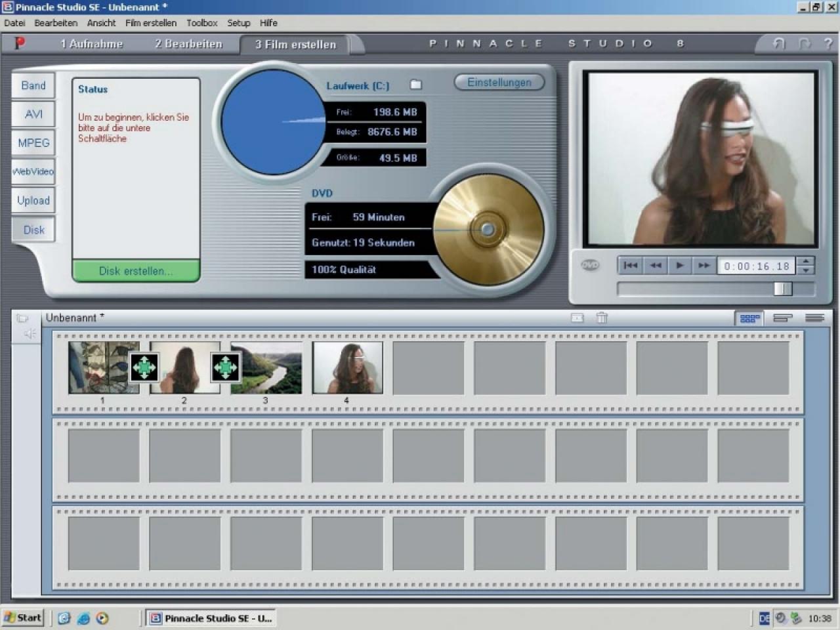
Task: Open the Film erstellen menu
Action: click(151, 23)
